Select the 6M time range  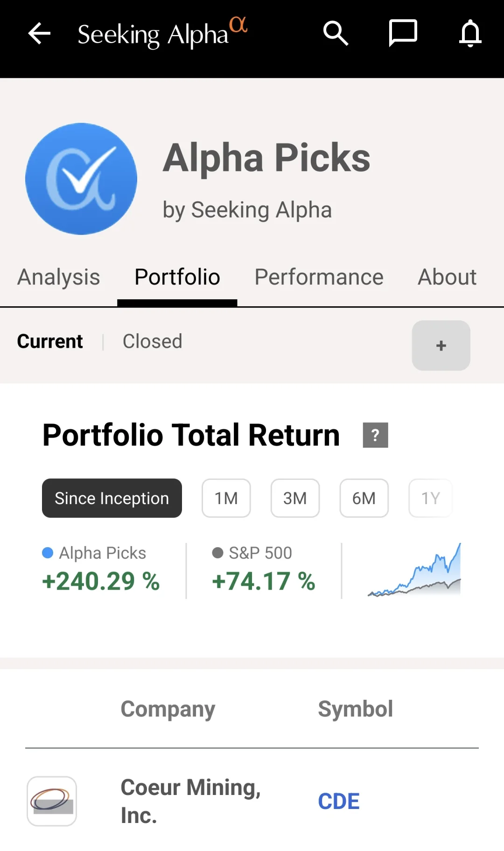click(364, 498)
